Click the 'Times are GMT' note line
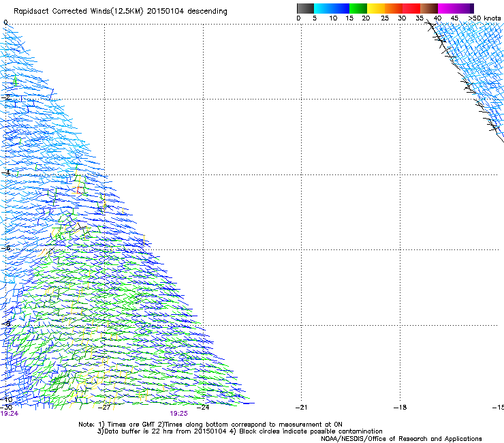The height and width of the screenshot is (443, 504). click(210, 425)
